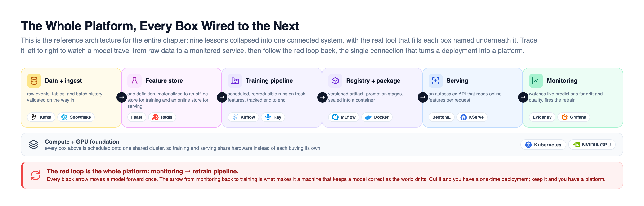Select the Docker tool chip
This screenshot has height=206, width=644.
377,117
